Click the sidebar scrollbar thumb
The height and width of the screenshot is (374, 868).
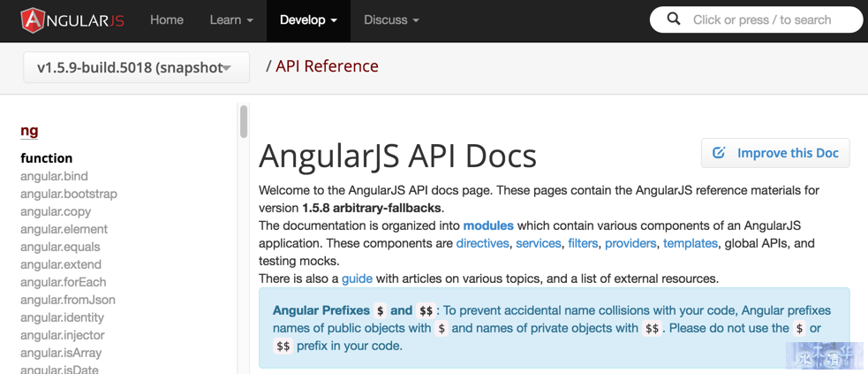tap(244, 121)
